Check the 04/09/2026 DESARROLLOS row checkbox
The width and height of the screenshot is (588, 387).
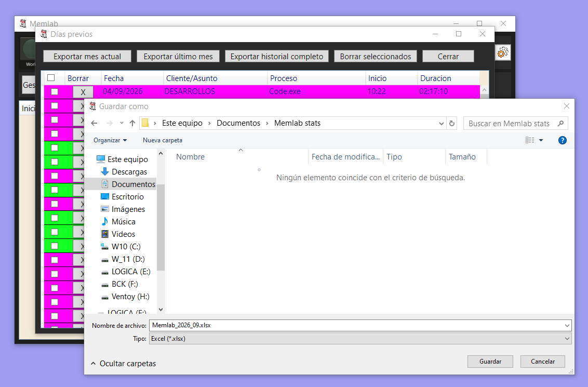55,91
